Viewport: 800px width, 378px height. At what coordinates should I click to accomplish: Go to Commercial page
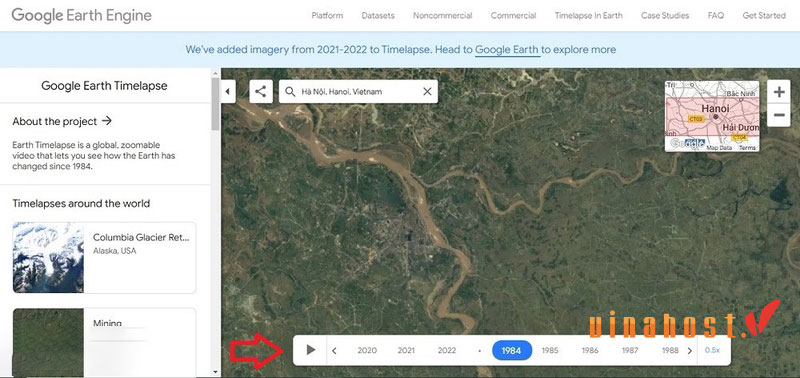[x=513, y=15]
